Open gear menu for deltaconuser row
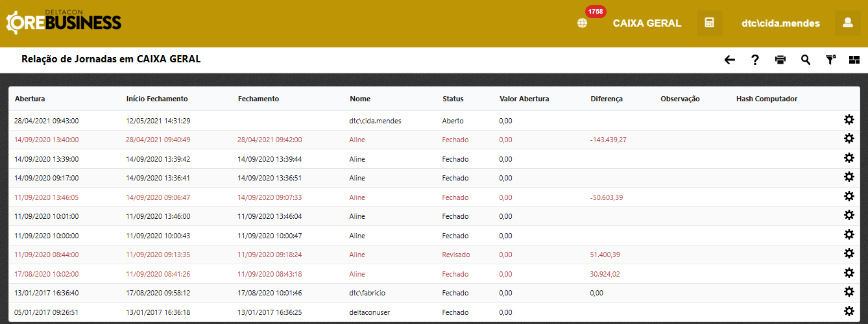This screenshot has width=868, height=324. coord(849,312)
